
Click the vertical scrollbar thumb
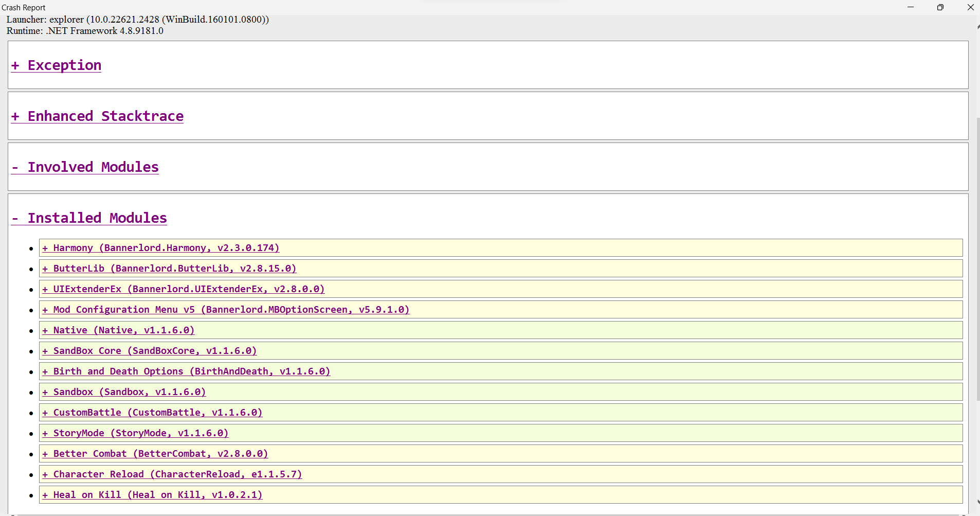click(978, 259)
